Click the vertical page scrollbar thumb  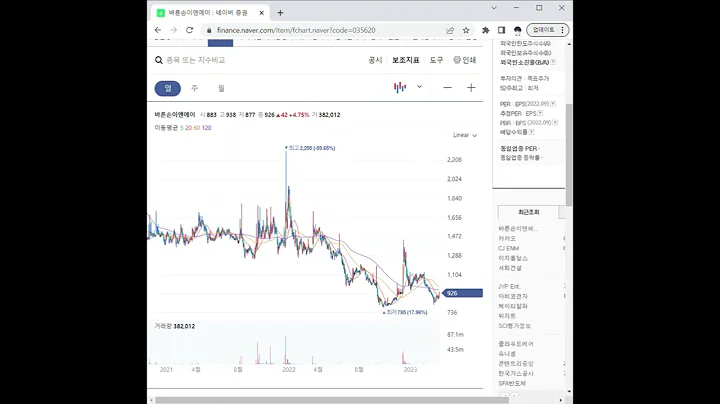pyautogui.click(x=569, y=155)
